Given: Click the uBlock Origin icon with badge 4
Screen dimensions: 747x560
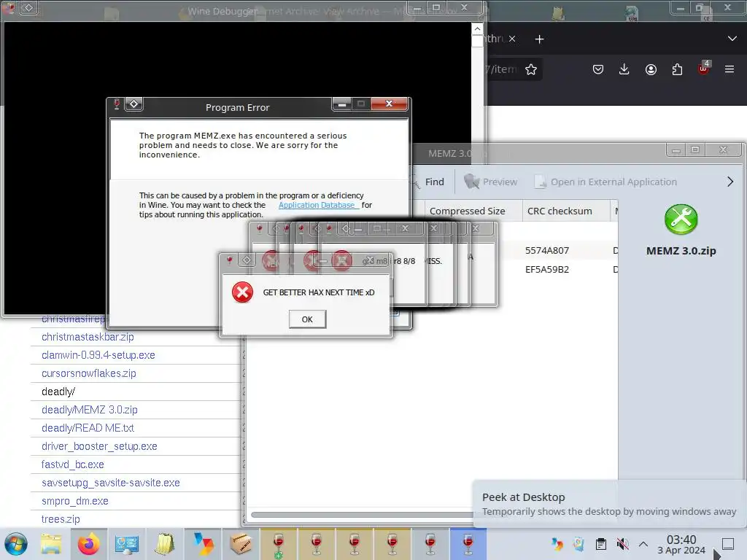Looking at the screenshot, I should pyautogui.click(x=704, y=68).
